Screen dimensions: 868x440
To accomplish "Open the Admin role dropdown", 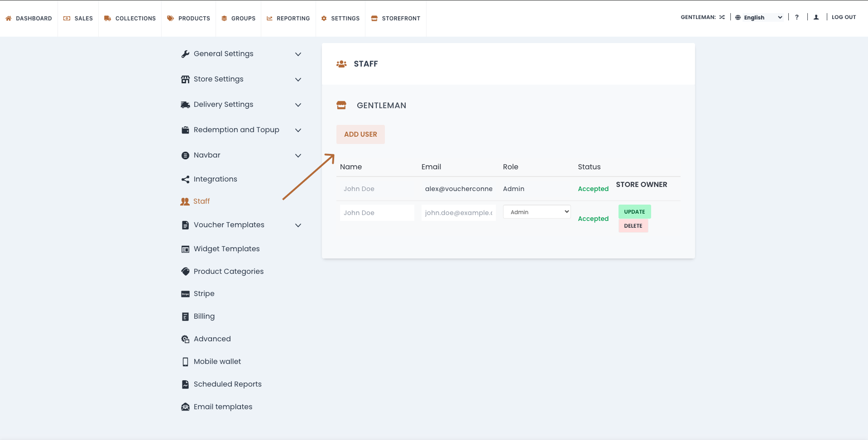I will tap(537, 212).
